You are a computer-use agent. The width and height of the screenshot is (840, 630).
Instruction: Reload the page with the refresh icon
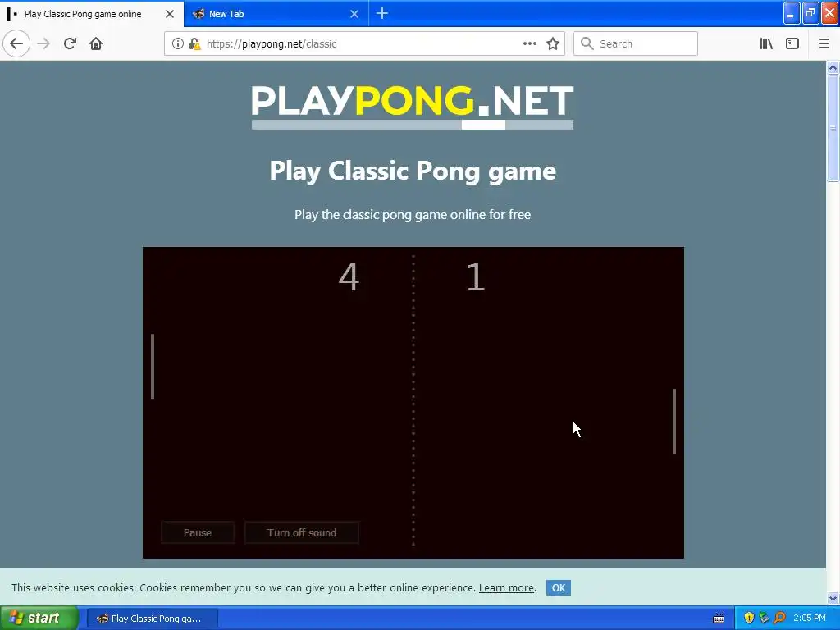point(70,43)
